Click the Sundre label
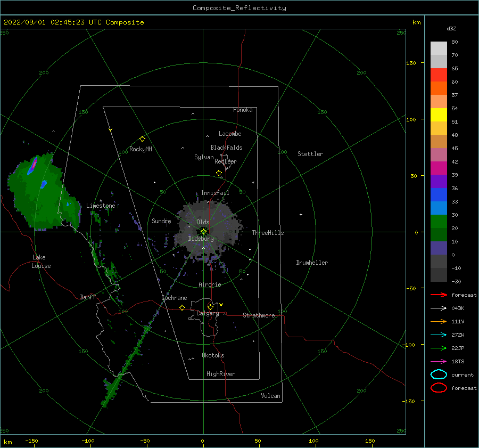The height and width of the screenshot is (448, 479). 161,221
